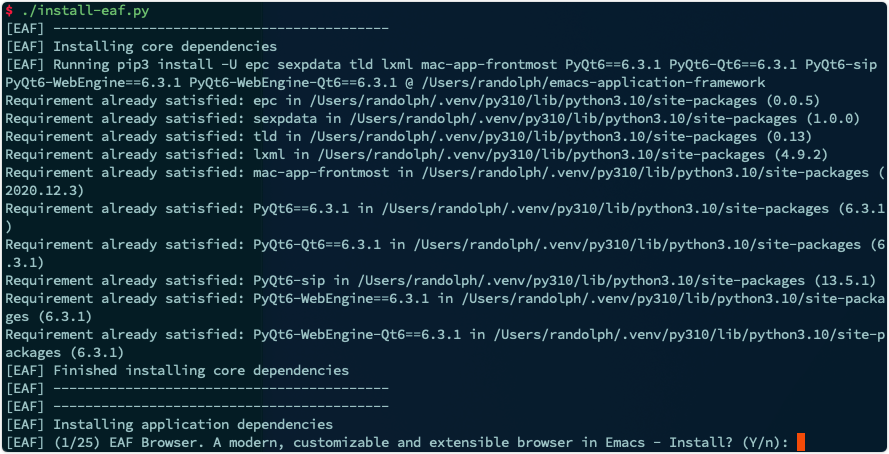Screen dimensions: 889x454
Task: Click the red dollar prompt symbol
Action: [9, 11]
